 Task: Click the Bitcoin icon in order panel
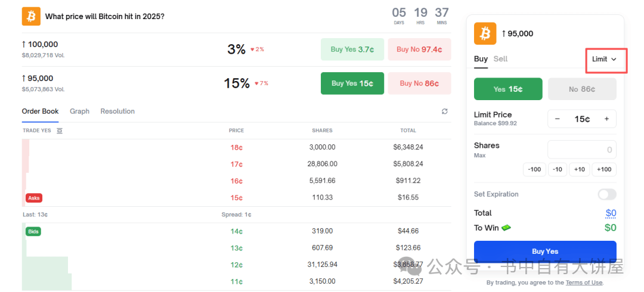(x=485, y=34)
